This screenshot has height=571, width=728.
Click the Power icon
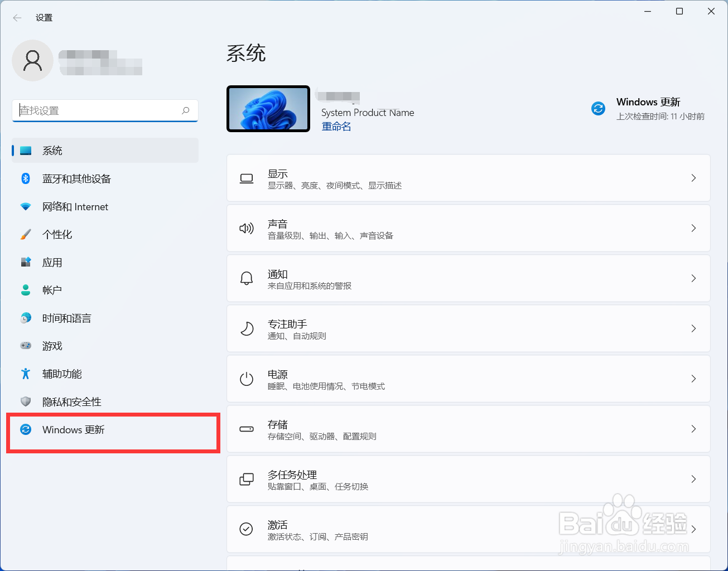247,379
